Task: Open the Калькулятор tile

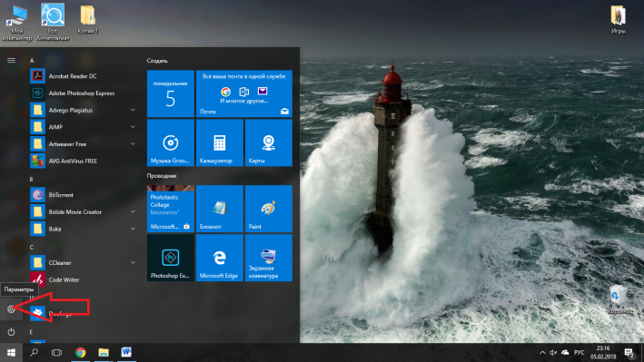Action: 220,142
